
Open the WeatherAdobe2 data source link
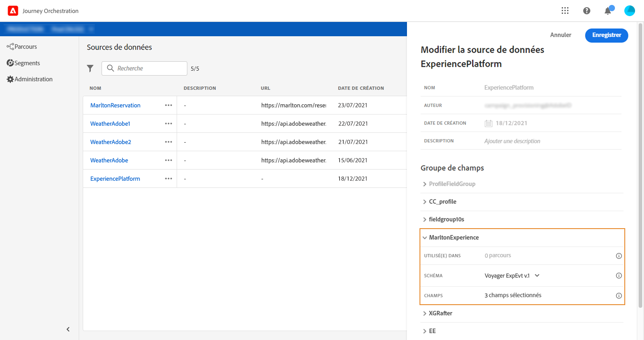tap(110, 142)
